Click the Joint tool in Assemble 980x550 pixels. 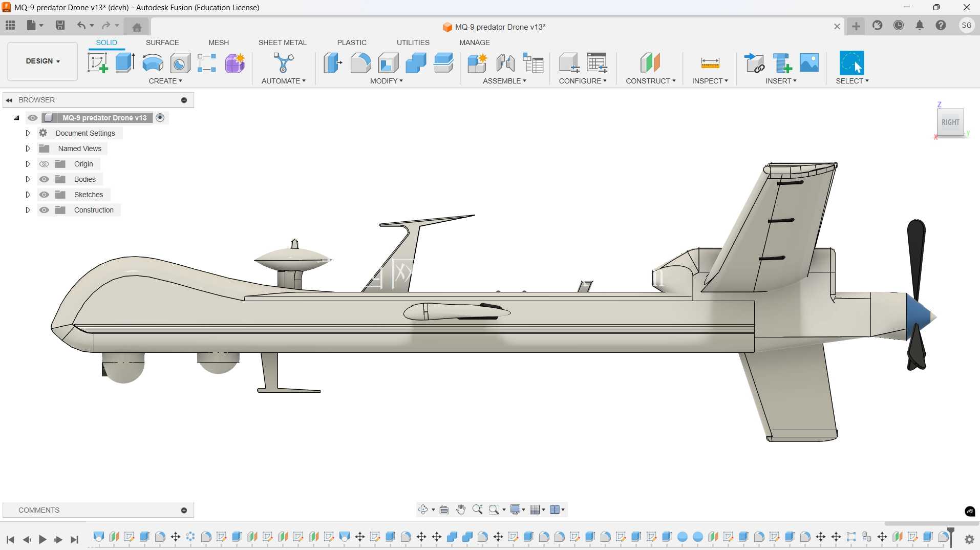click(x=505, y=63)
